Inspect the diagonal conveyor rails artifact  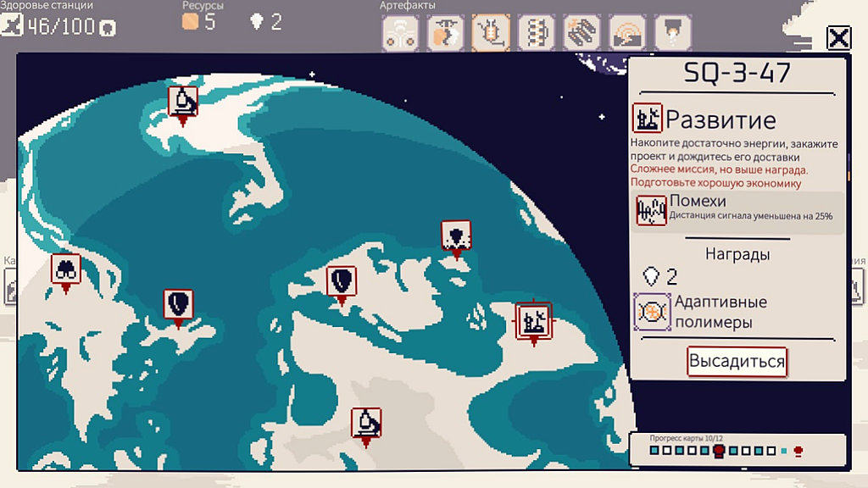coord(581,33)
